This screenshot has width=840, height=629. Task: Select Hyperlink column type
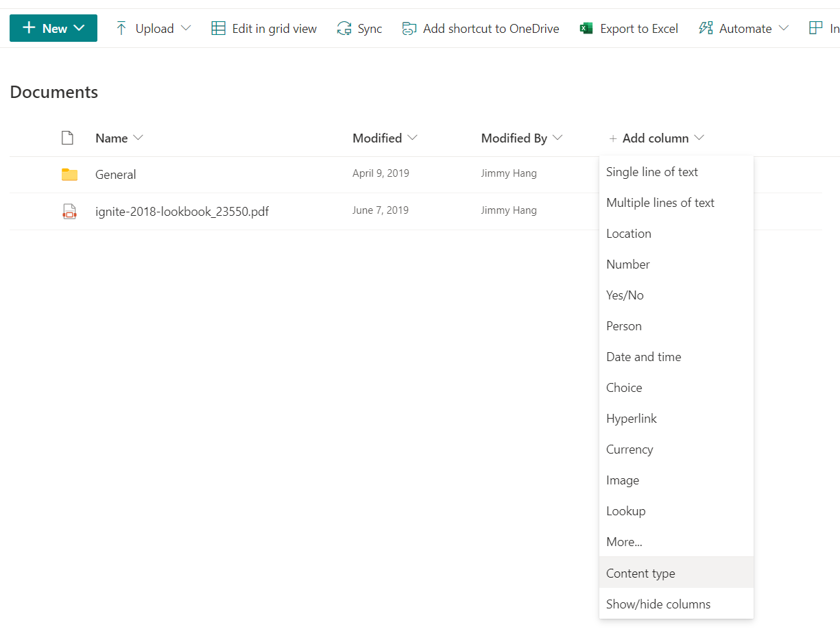coord(676,419)
